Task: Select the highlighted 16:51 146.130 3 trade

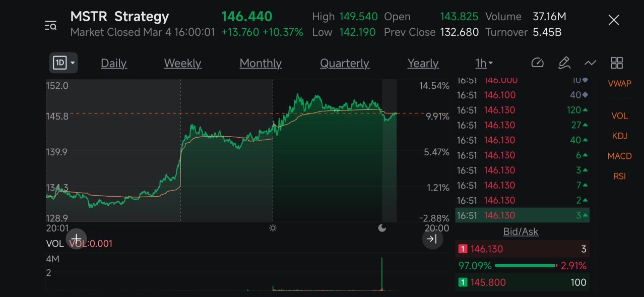Action: (x=522, y=215)
